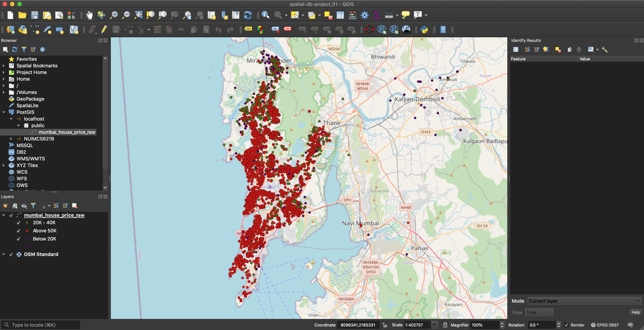Uncheck the 20K - 40K legend class

tap(18, 223)
